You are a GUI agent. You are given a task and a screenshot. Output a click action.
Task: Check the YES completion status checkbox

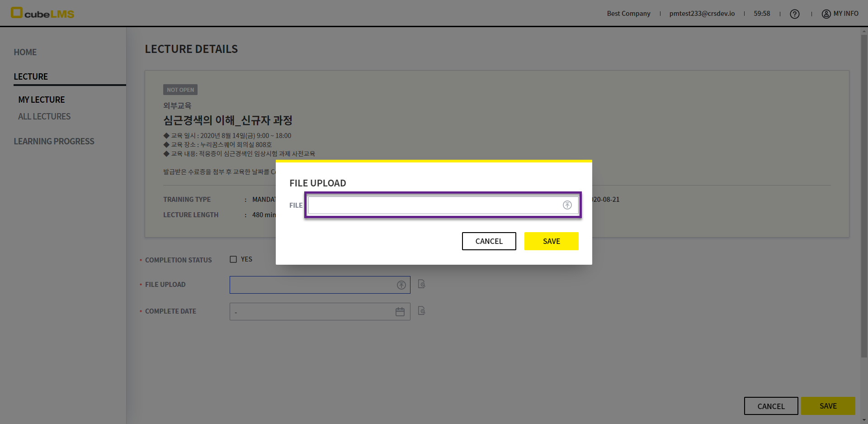[233, 259]
